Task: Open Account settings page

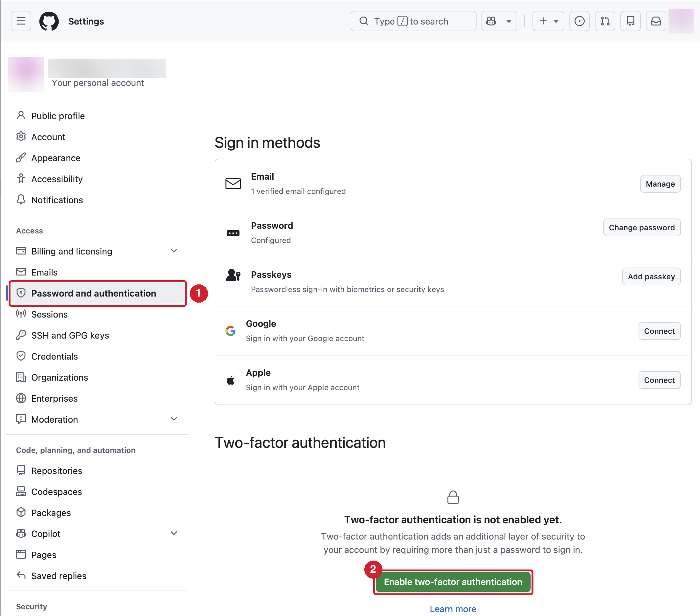Action: point(97,137)
